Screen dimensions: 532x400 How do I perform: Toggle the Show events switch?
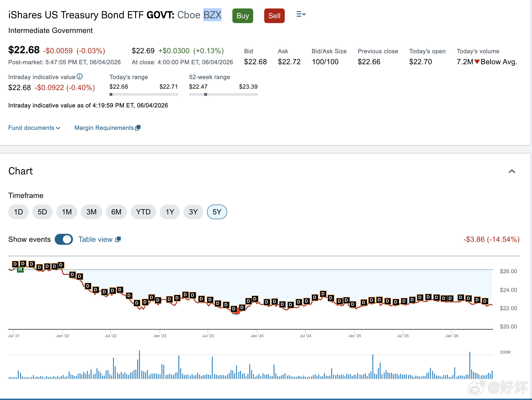coord(64,239)
